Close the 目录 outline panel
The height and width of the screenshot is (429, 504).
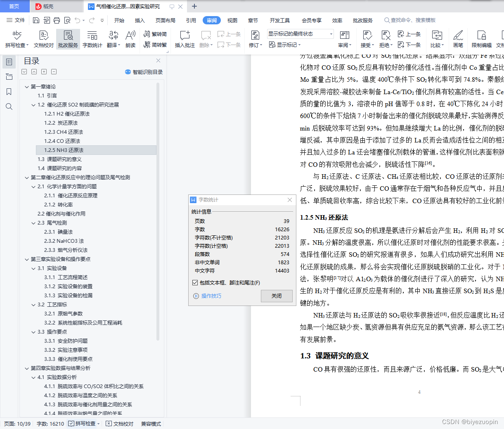[x=158, y=60]
